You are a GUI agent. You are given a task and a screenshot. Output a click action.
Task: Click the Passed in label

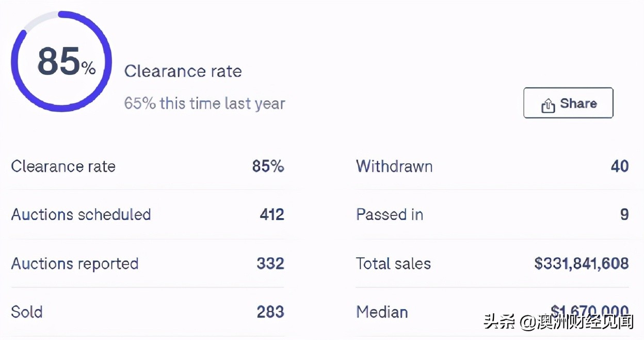(x=390, y=214)
